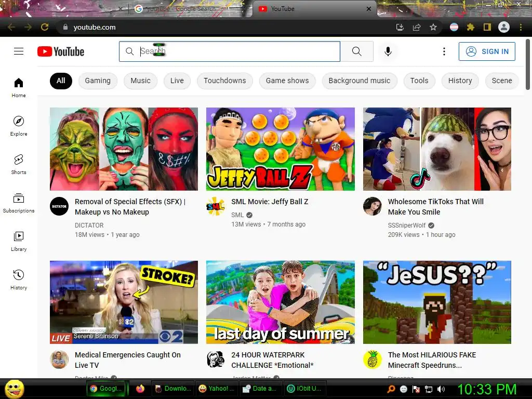Open the Medical Emergencies live TV thumbnail

click(124, 302)
